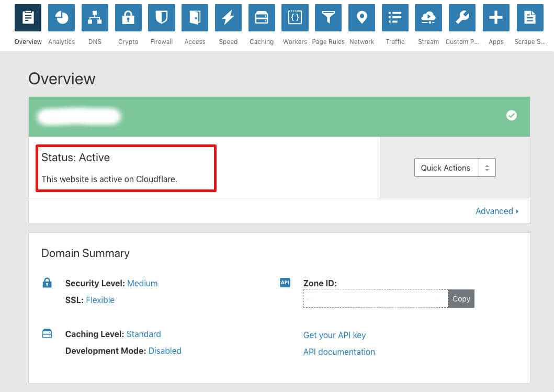Click the 'Zone ID:' label
The width and height of the screenshot is (554, 392).
[x=320, y=283]
